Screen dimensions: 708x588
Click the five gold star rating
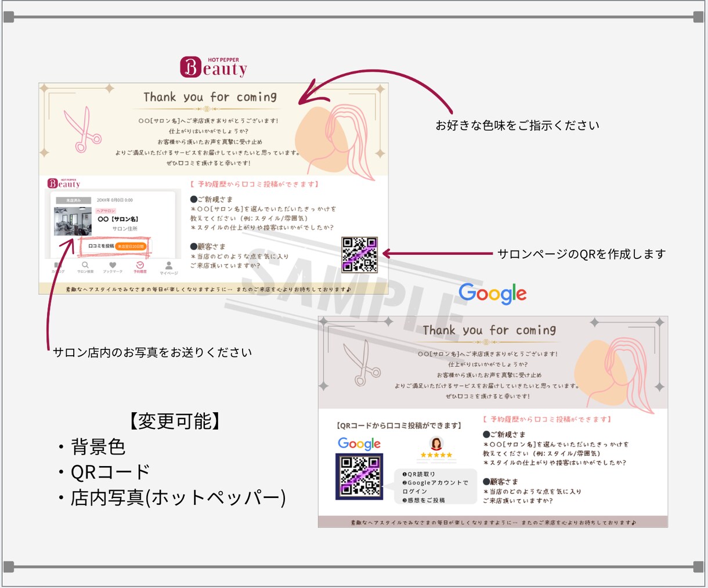tap(436, 455)
